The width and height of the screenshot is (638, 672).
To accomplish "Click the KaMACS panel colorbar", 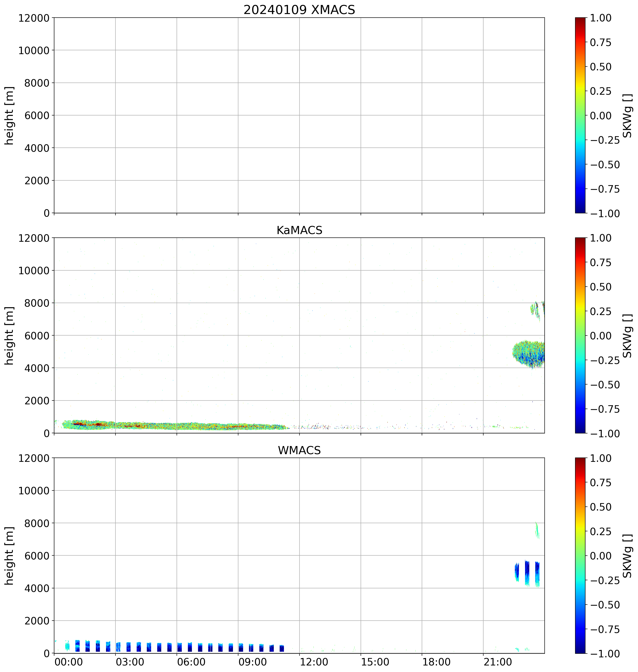I will pyautogui.click(x=580, y=335).
